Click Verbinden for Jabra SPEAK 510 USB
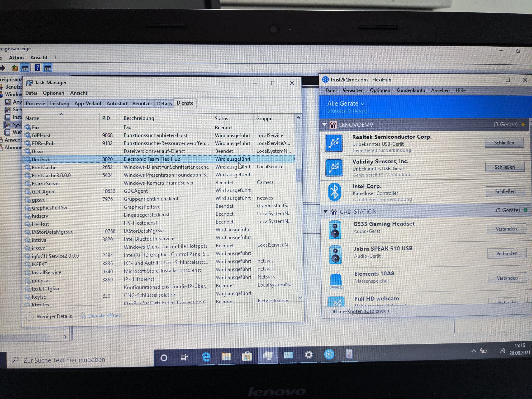The height and width of the screenshot is (399, 532). click(x=507, y=253)
